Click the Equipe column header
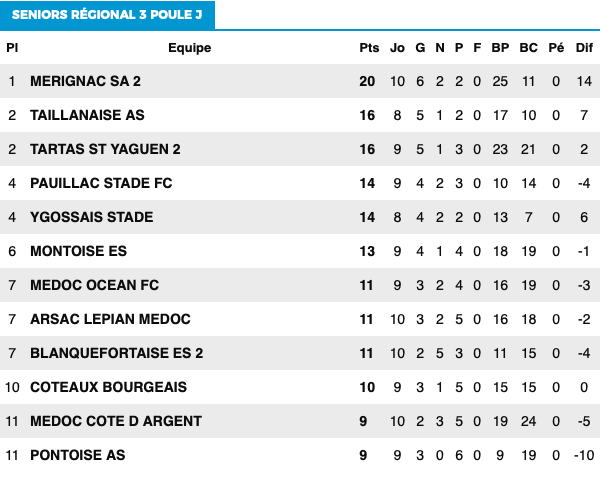Screen dimensions: 601x481 point(190,48)
